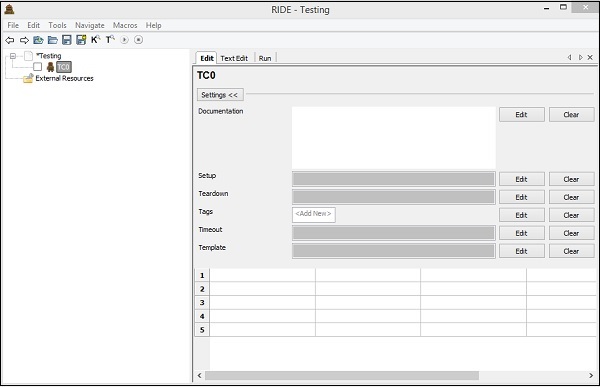
Task: Click Clear button for Documentation
Action: [571, 114]
